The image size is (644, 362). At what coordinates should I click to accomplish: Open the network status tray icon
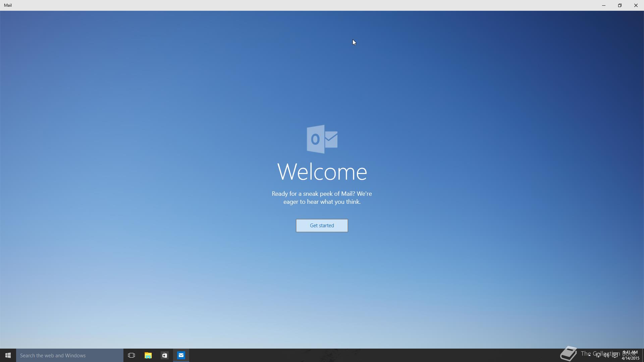[598, 355]
